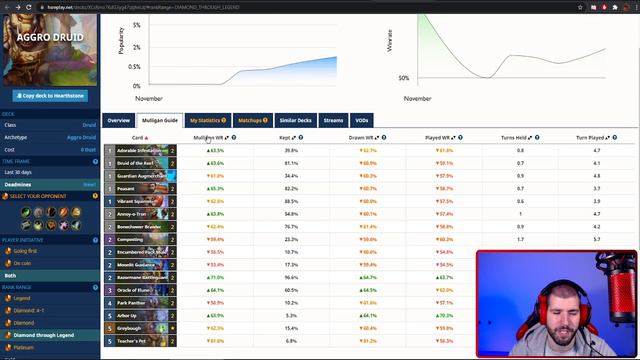Click Copy deck to Hearthstone button
The width and height of the screenshot is (640, 360).
tap(50, 96)
